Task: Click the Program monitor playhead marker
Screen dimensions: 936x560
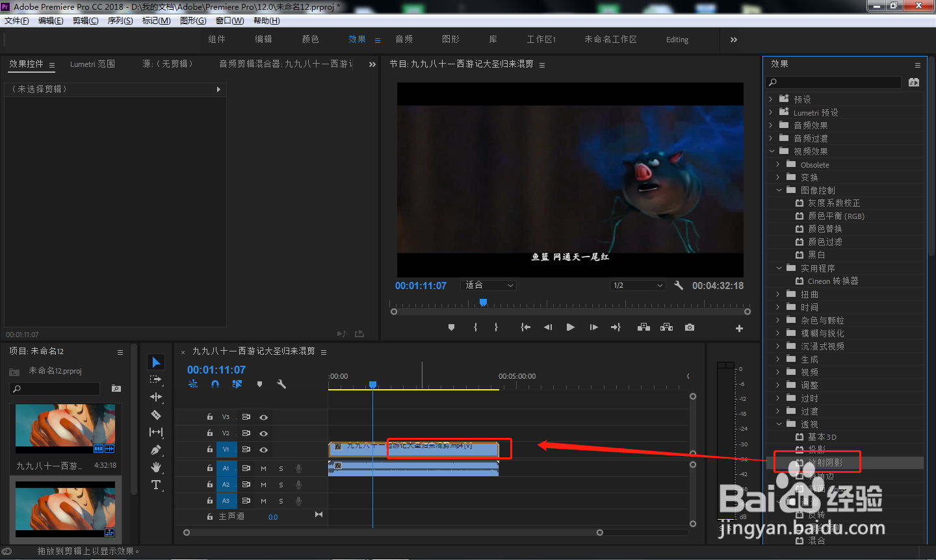Action: 483,303
